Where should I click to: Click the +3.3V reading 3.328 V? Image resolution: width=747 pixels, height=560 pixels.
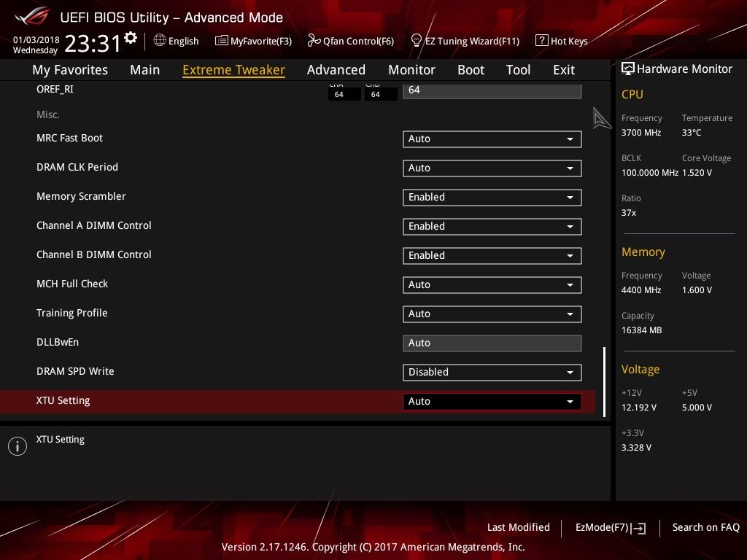click(x=636, y=448)
